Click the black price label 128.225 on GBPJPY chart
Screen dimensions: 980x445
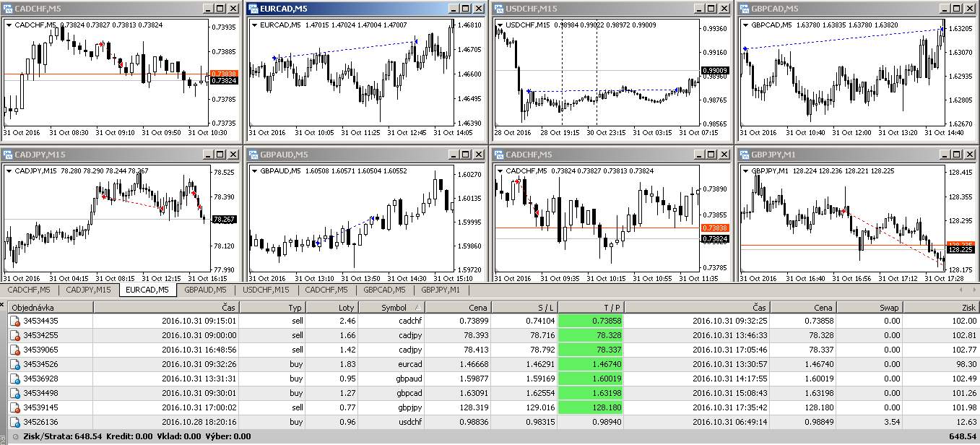[961, 249]
